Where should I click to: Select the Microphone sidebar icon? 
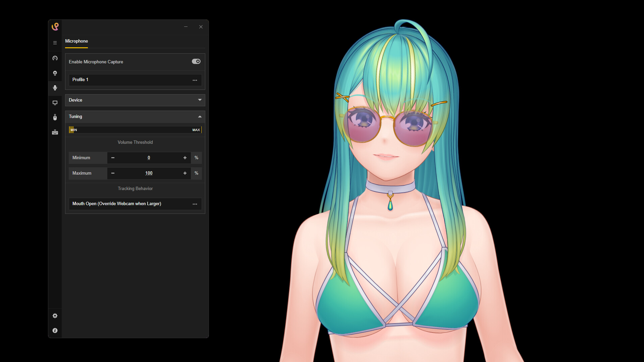click(55, 88)
